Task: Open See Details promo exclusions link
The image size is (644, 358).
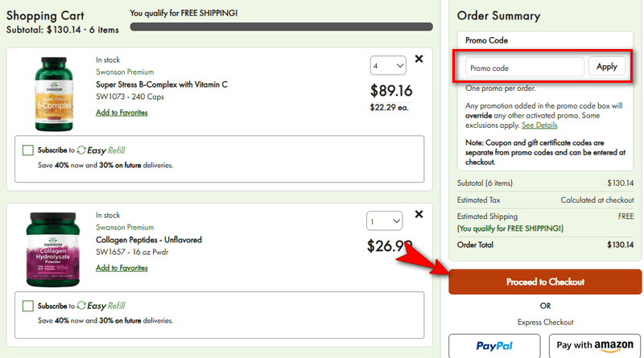Action: coord(539,126)
